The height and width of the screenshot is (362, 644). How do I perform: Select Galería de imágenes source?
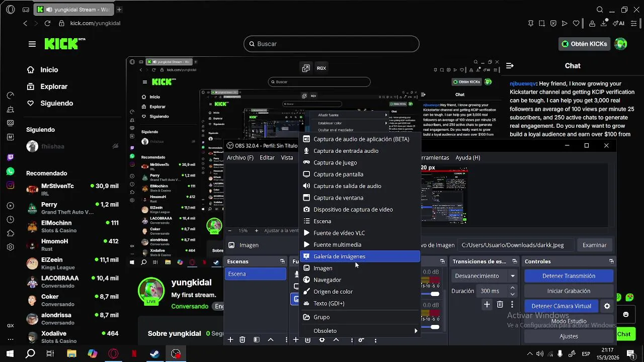tap(360, 256)
